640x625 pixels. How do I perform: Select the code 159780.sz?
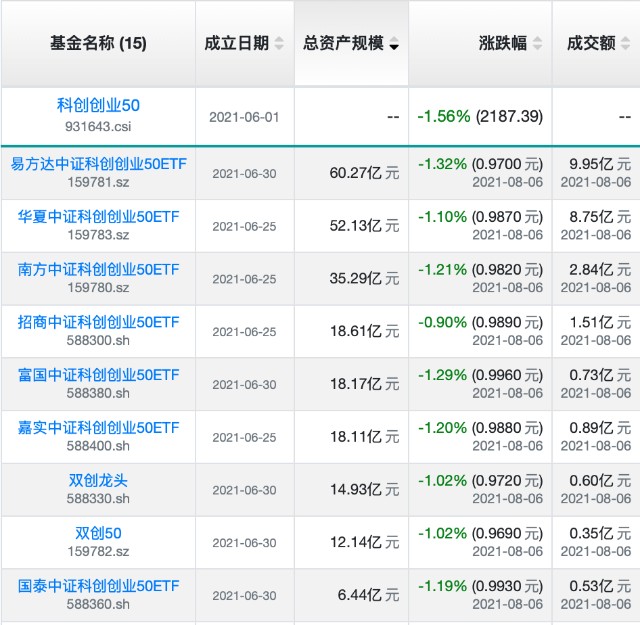[x=98, y=287]
